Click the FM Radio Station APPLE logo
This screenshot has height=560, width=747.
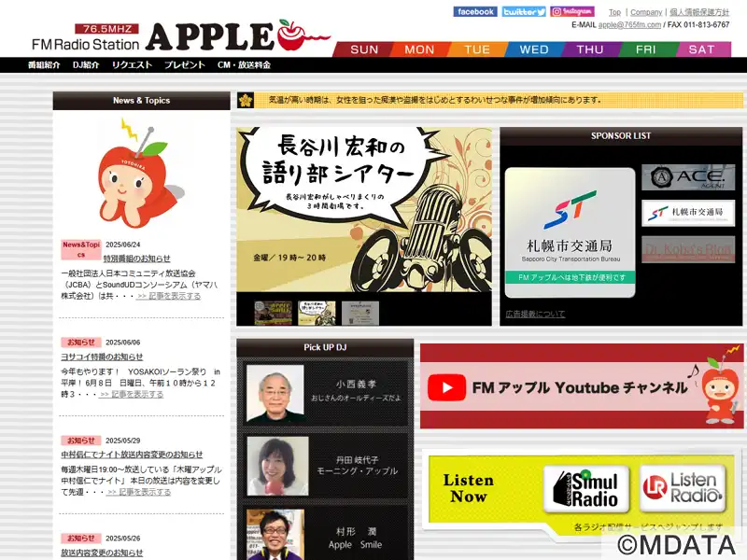[x=181, y=36]
